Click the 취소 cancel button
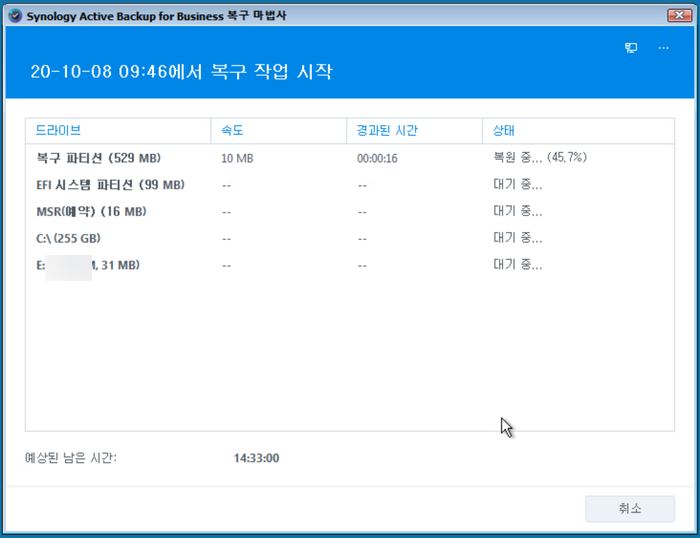 point(630,509)
